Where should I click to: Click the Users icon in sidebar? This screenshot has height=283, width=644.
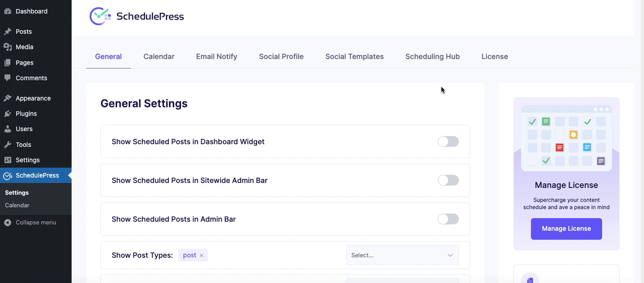click(8, 129)
